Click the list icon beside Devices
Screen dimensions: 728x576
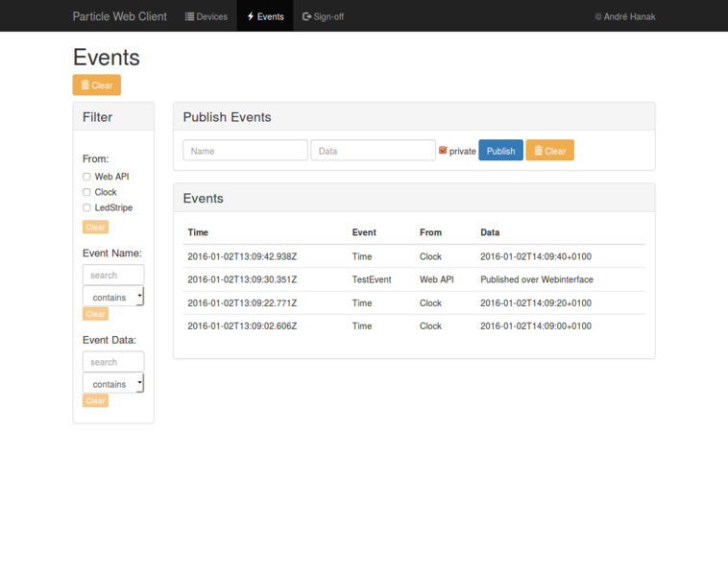(x=190, y=16)
